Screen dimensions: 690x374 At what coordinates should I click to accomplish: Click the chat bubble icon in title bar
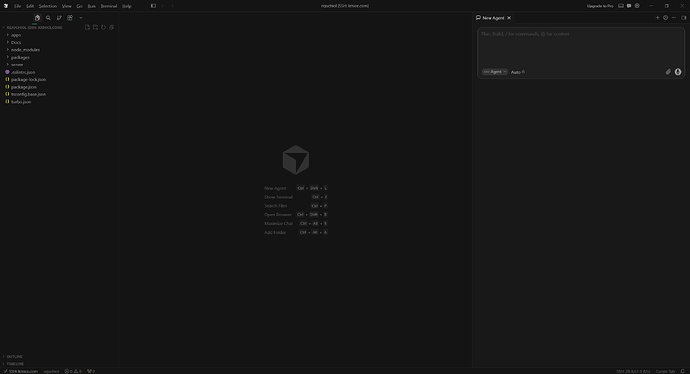tap(629, 6)
